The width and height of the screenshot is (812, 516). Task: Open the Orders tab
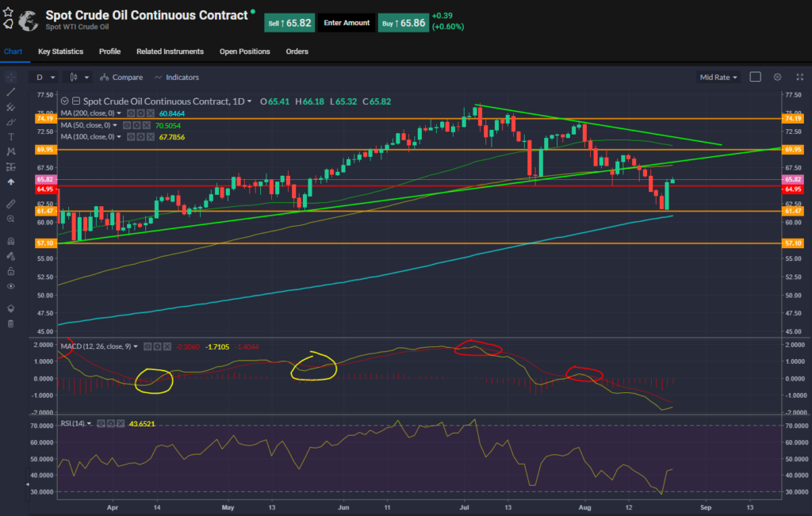pyautogui.click(x=297, y=51)
